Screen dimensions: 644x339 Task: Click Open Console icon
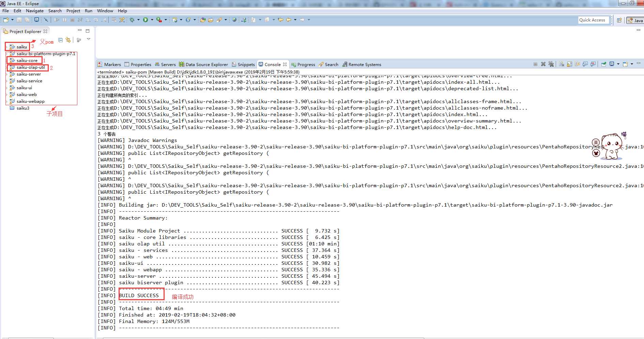(x=625, y=64)
